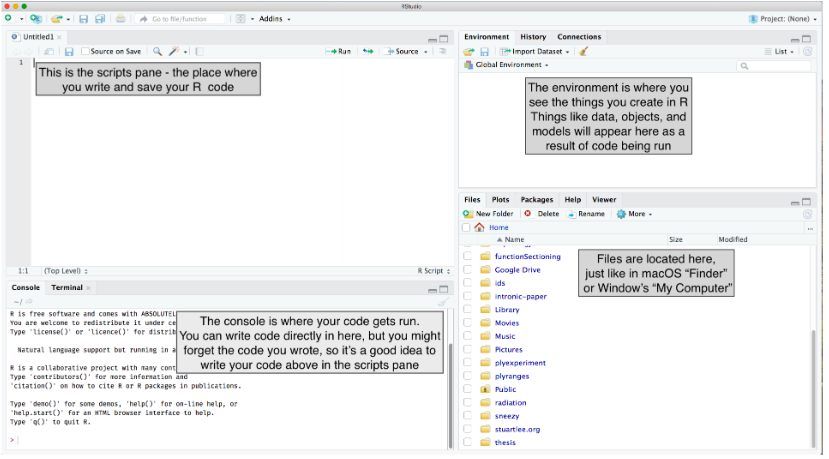Click the Files pane vertical scrollbar
Image resolution: width=829 pixels, height=459 pixels.
pos(813,389)
